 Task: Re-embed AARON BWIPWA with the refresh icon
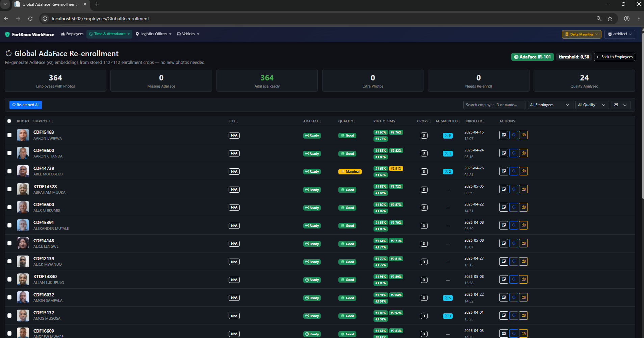coord(513,135)
